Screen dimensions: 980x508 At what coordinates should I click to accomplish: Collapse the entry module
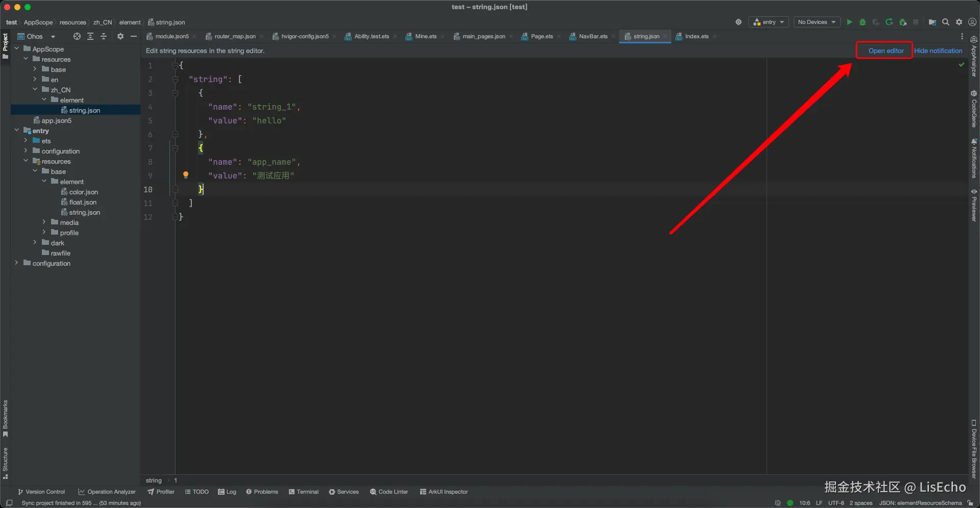pos(17,131)
